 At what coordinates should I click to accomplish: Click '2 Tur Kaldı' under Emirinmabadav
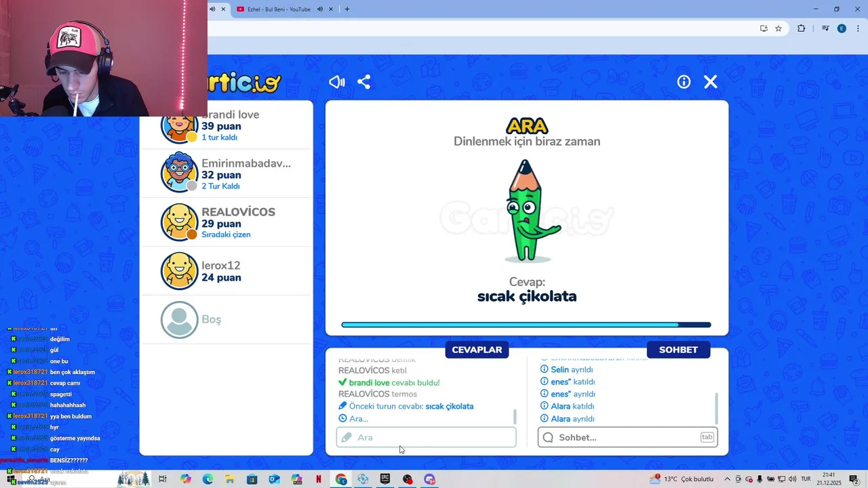[x=220, y=186]
